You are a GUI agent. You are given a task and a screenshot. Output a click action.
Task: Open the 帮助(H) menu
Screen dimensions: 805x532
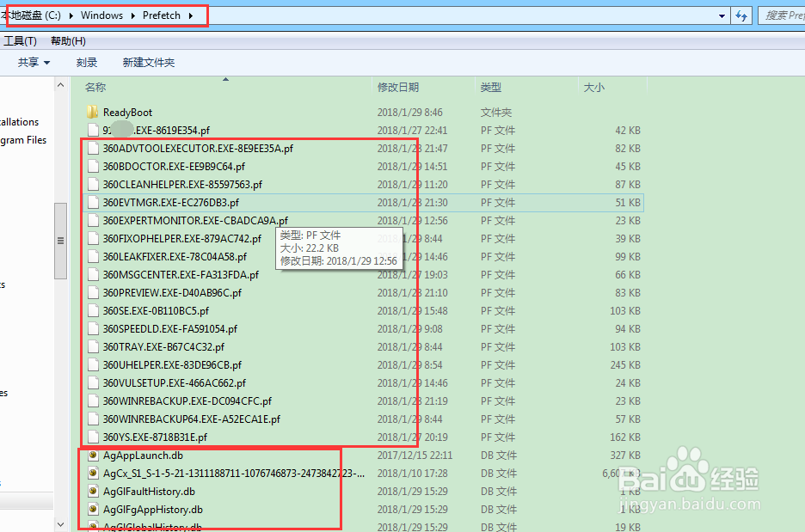pos(68,41)
